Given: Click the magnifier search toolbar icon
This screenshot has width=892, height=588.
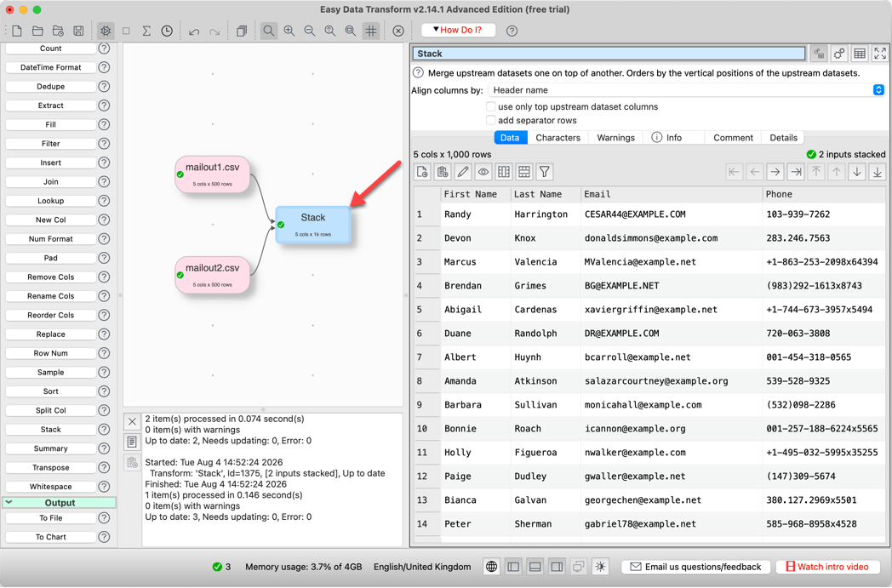Looking at the screenshot, I should pos(268,31).
